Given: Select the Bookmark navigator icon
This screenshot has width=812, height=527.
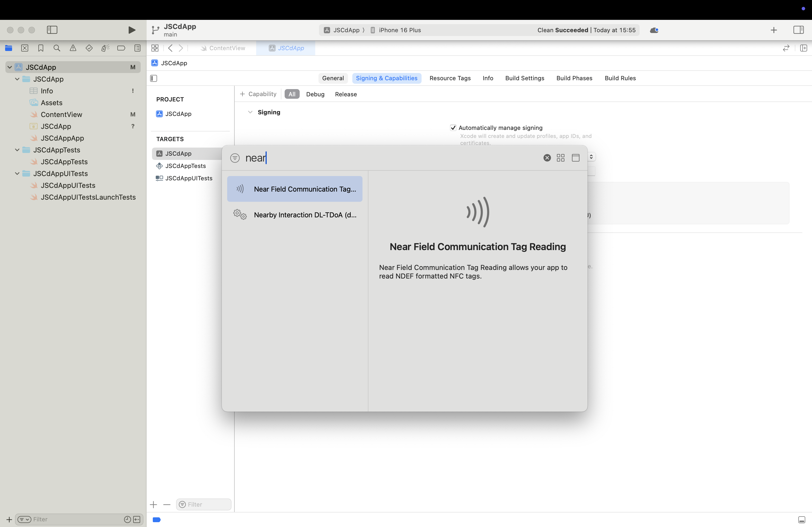Looking at the screenshot, I should point(41,48).
